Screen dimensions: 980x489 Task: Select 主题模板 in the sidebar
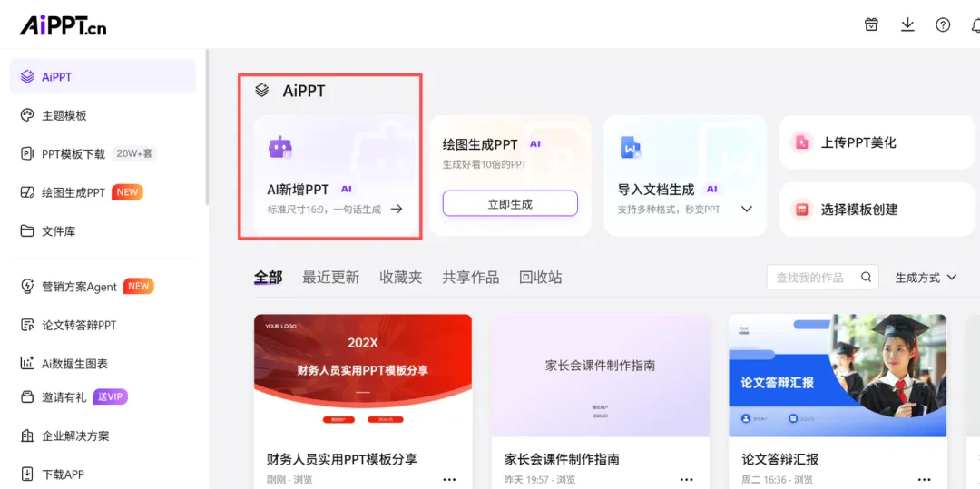[103, 115]
